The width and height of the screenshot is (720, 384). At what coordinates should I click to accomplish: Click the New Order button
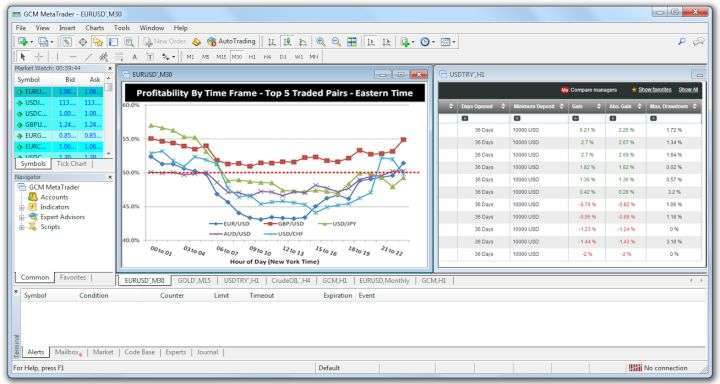(164, 42)
